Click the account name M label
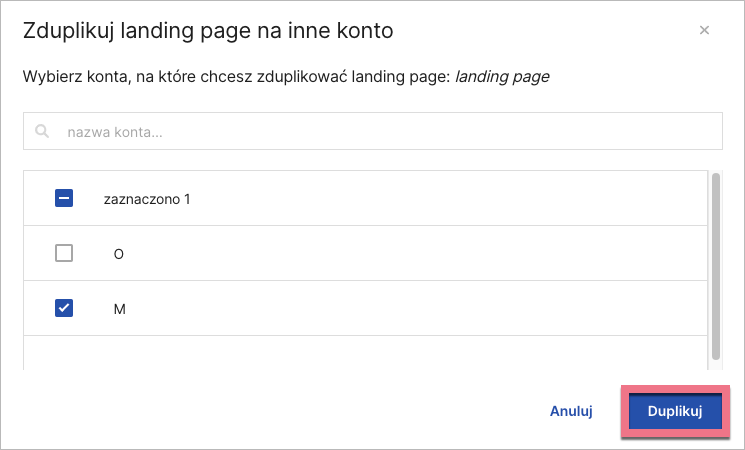 [x=119, y=309]
